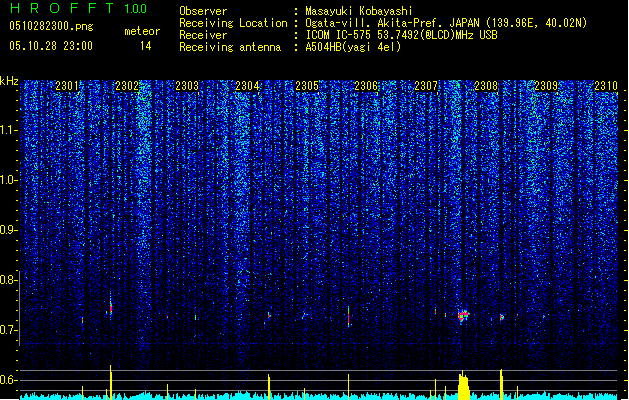Click the 1.1 kHz axis label
629x400 pixels.
pos(9,130)
